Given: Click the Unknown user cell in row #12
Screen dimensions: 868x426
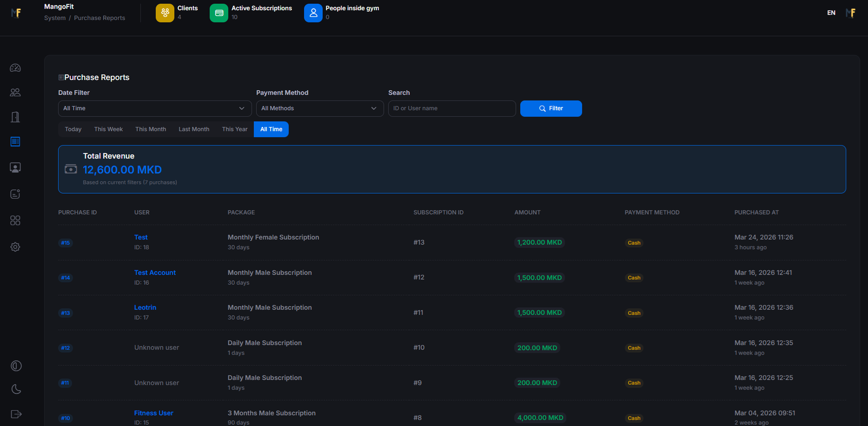Looking at the screenshot, I should 156,348.
